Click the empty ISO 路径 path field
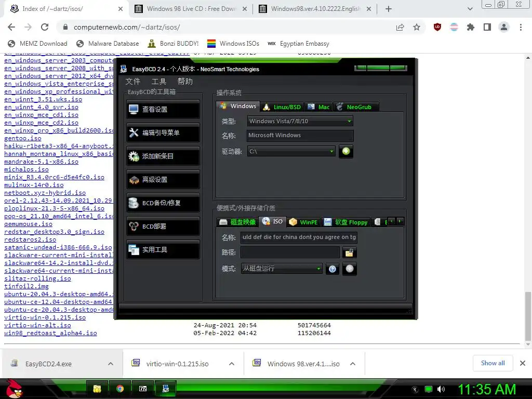 click(290, 252)
